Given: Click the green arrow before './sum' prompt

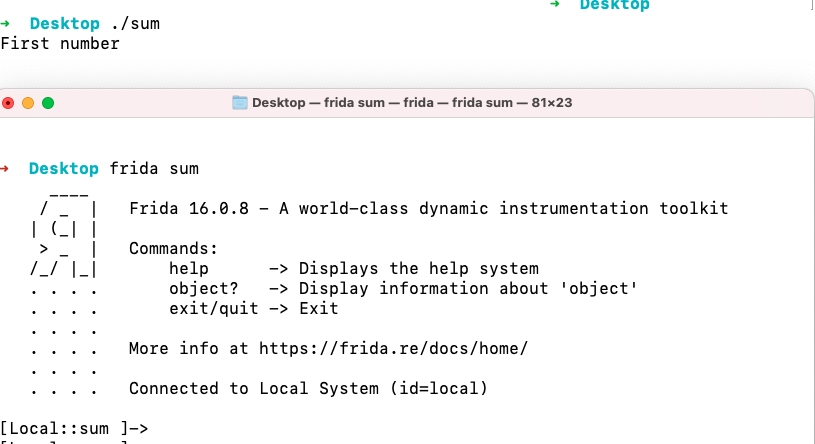Looking at the screenshot, I should [5, 23].
